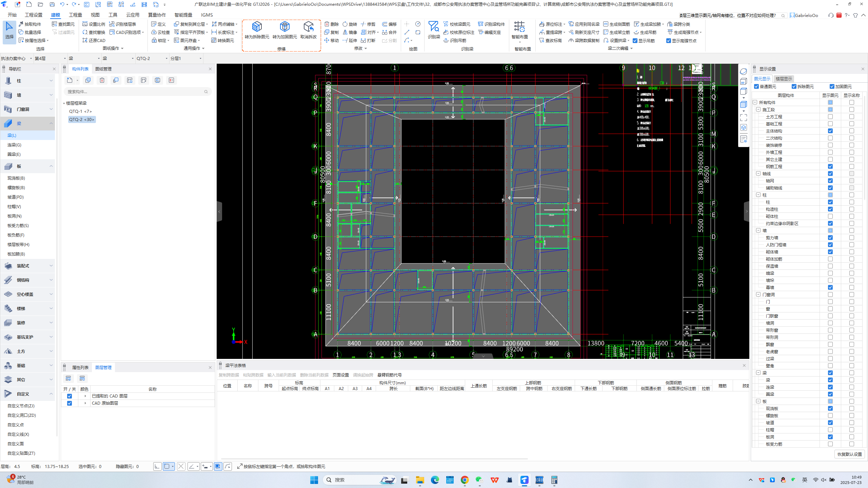Viewport: 868px width, 488px height.
Task: Click the 搜索构件 search field
Action: (137, 91)
